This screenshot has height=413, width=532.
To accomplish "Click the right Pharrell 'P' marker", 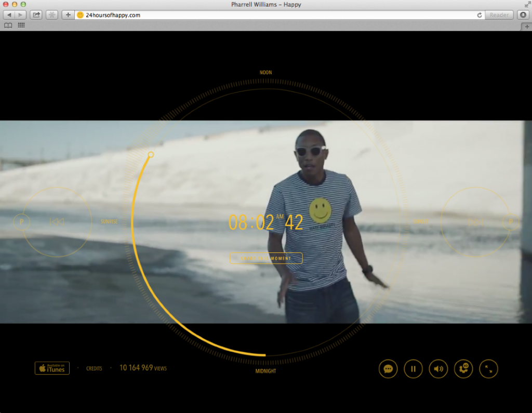I will coord(511,222).
